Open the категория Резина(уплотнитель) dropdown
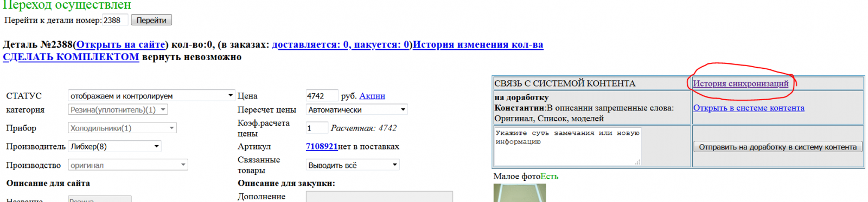The image size is (868, 202). coord(118,109)
